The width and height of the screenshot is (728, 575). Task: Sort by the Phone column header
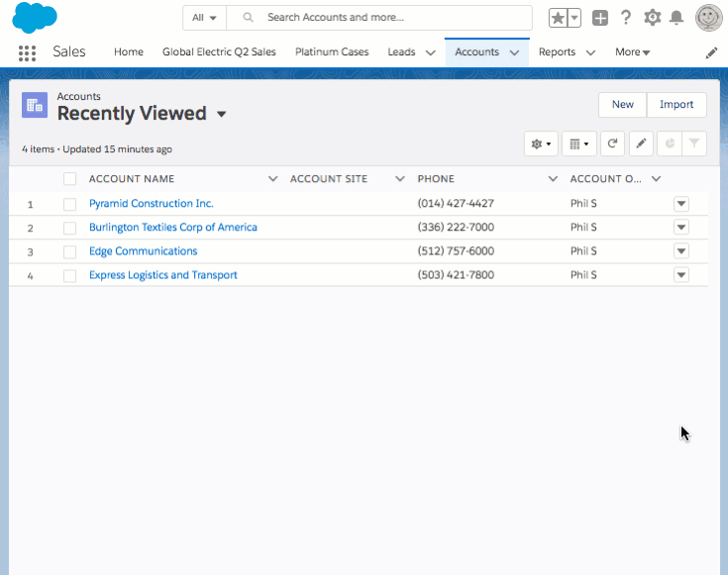[436, 179]
